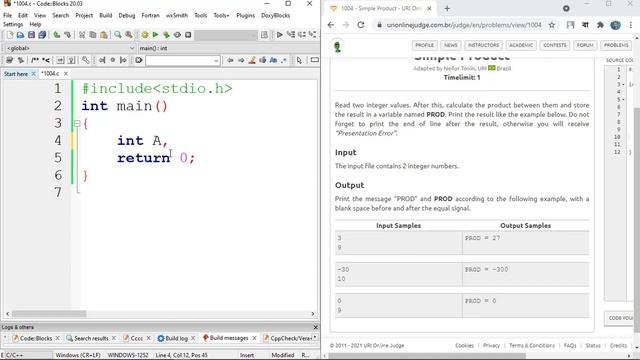Click the Abort build stop icon
Image resolution: width=640 pixels, height=360 pixels.
pyautogui.click(x=188, y=35)
